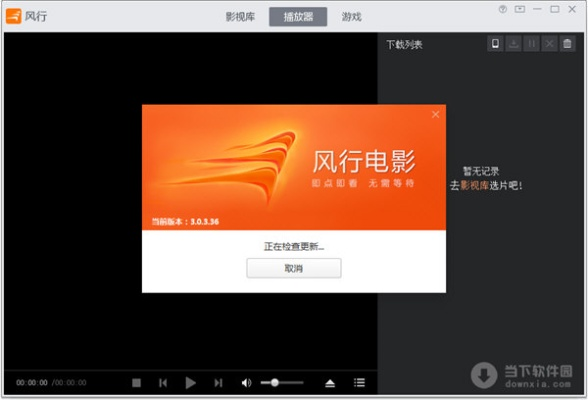Screen dimensions: 588x400
Task: Click the start download icon in 下载列表
Action: [x=513, y=44]
